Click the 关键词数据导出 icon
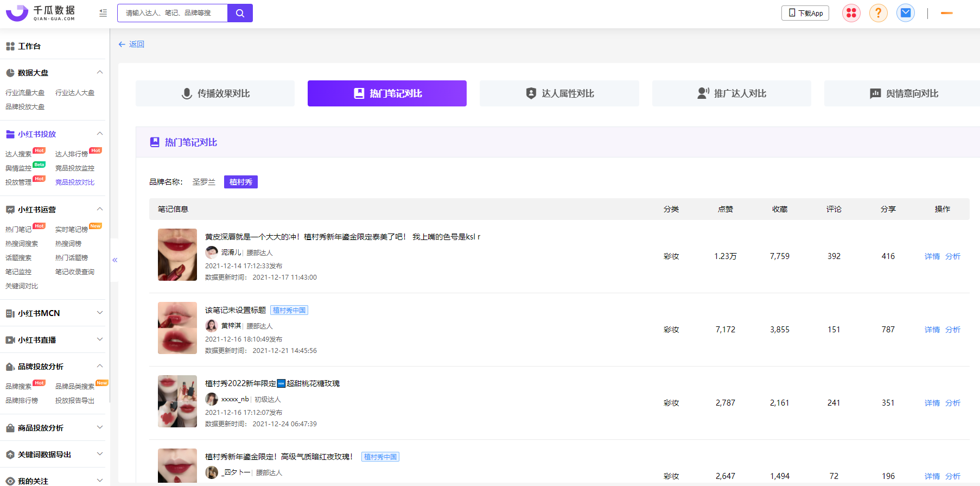 click(10, 455)
